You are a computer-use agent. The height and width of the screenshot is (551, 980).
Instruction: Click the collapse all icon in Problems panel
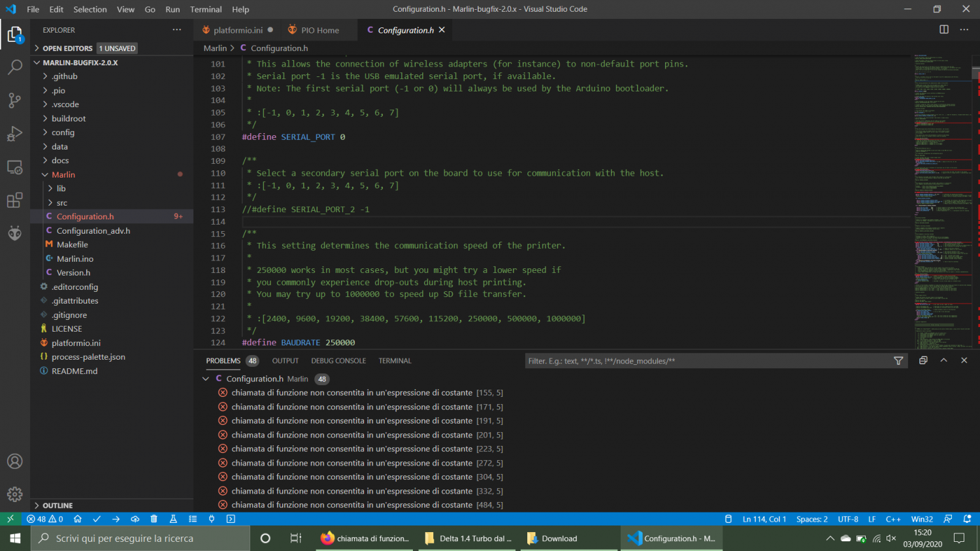pos(923,360)
